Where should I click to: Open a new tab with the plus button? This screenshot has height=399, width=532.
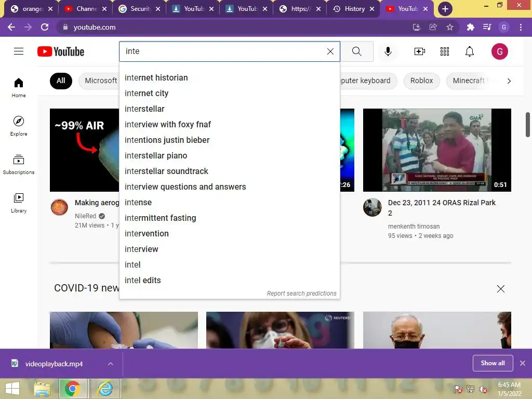click(x=445, y=9)
